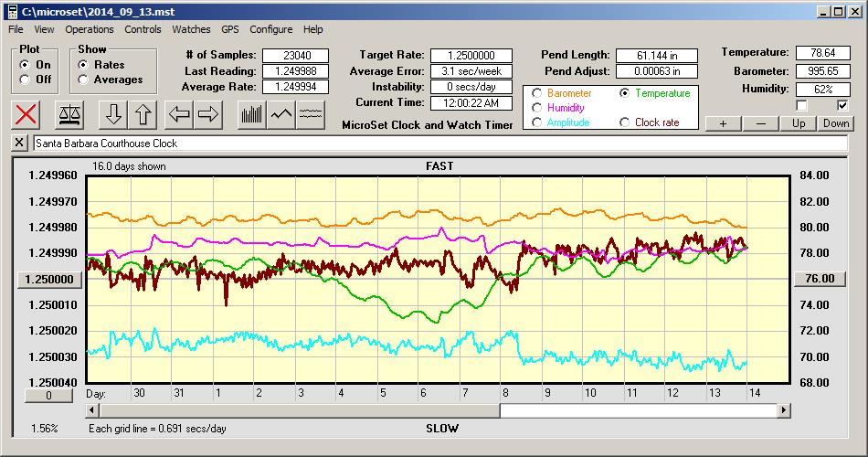Image resolution: width=868 pixels, height=457 pixels.
Task: Click the red X delete button
Action: [26, 114]
